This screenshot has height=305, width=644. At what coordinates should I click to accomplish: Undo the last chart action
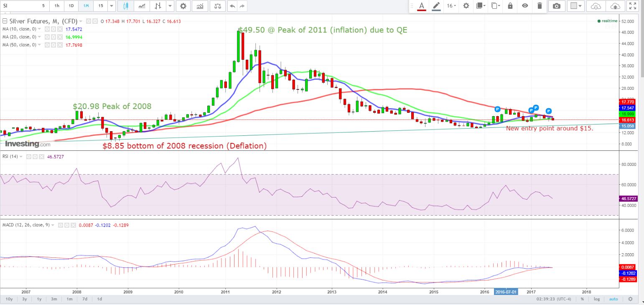pyautogui.click(x=233, y=6)
